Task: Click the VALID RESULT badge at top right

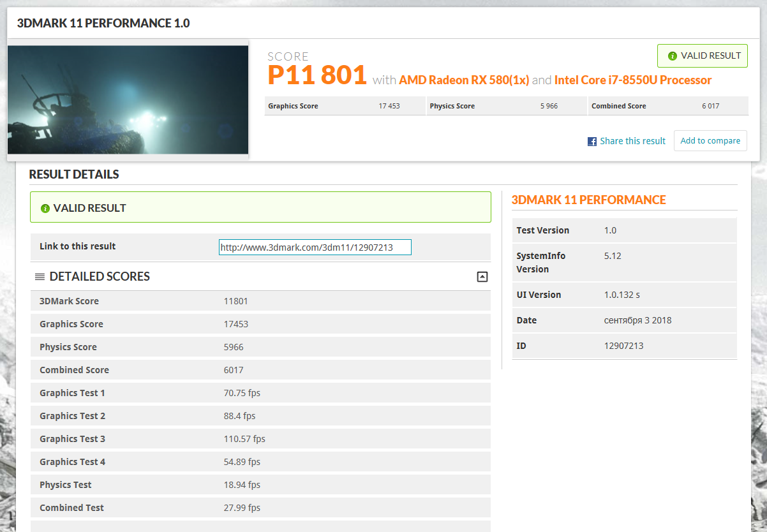Action: pyautogui.click(x=703, y=56)
